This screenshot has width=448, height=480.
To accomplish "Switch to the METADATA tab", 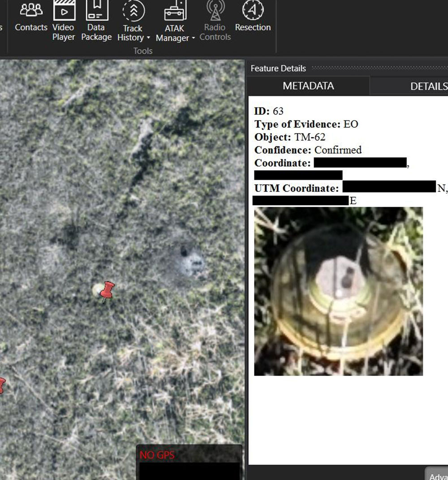I will (308, 86).
